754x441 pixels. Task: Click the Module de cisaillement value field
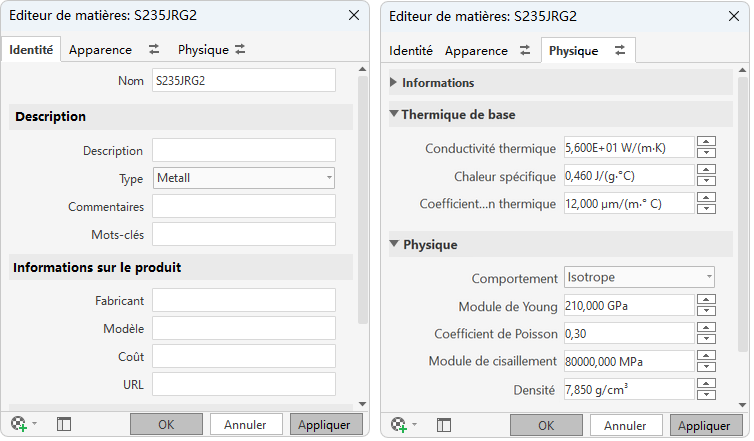click(629, 361)
